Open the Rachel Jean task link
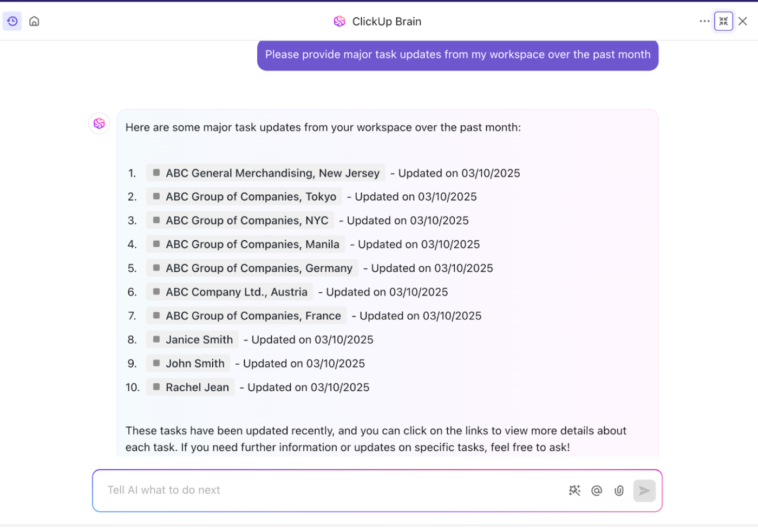This screenshot has height=532, width=758. pyautogui.click(x=197, y=387)
